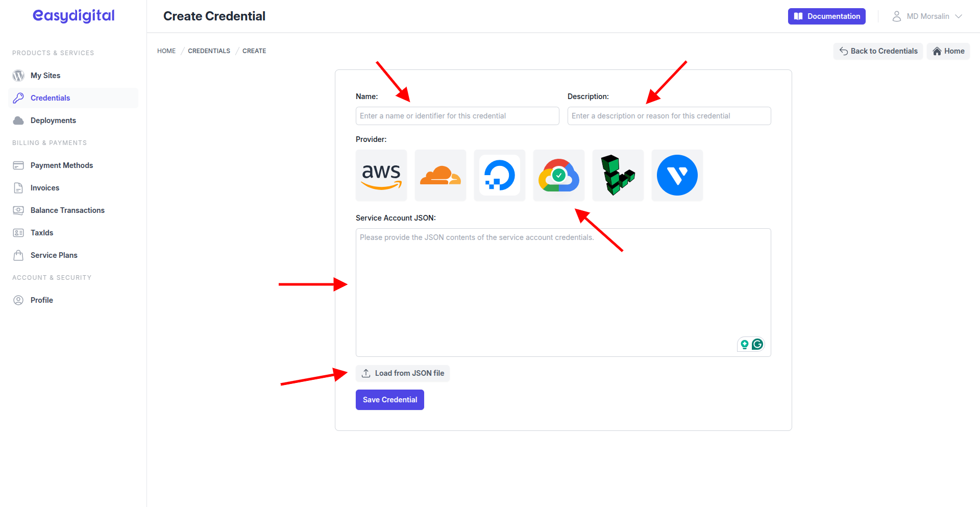The height and width of the screenshot is (507, 980).
Task: Pick the Linode provider icon
Action: 618,175
